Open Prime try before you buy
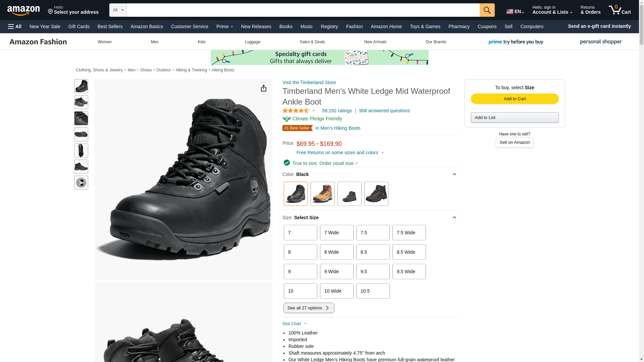This screenshot has height=362, width=644. pos(516,42)
